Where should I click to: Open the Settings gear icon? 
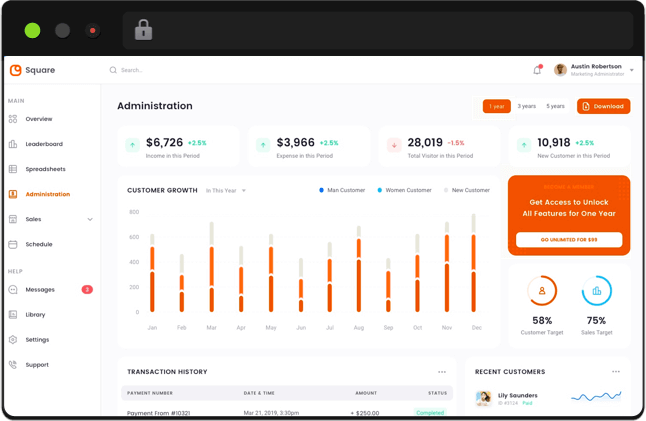coord(13,340)
